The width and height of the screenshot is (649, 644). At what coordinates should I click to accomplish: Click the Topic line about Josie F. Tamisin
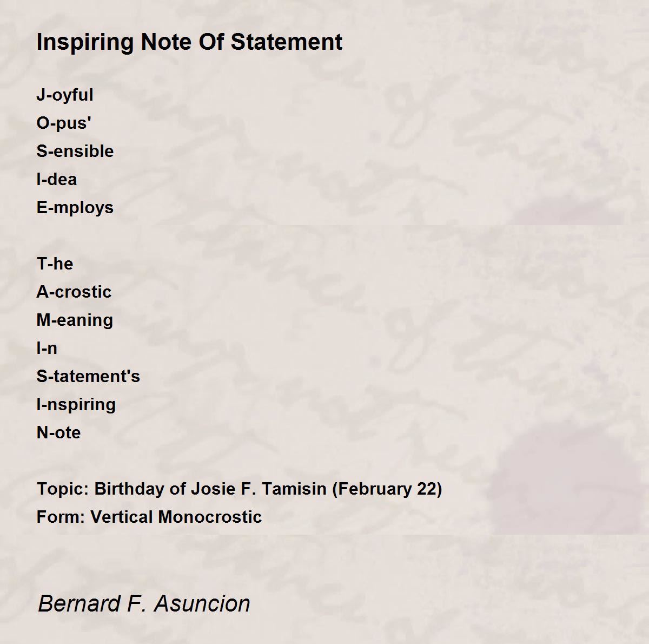240,489
